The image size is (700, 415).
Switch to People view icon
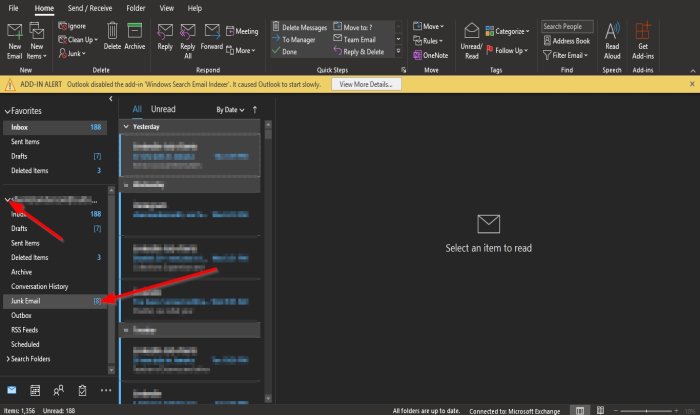[x=58, y=391]
